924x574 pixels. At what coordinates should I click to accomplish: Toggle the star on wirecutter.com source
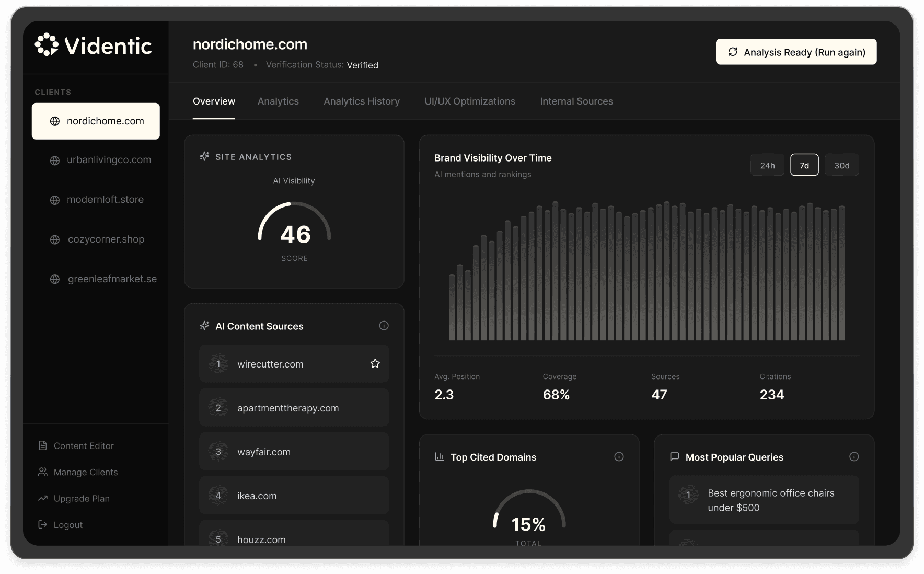click(x=375, y=363)
